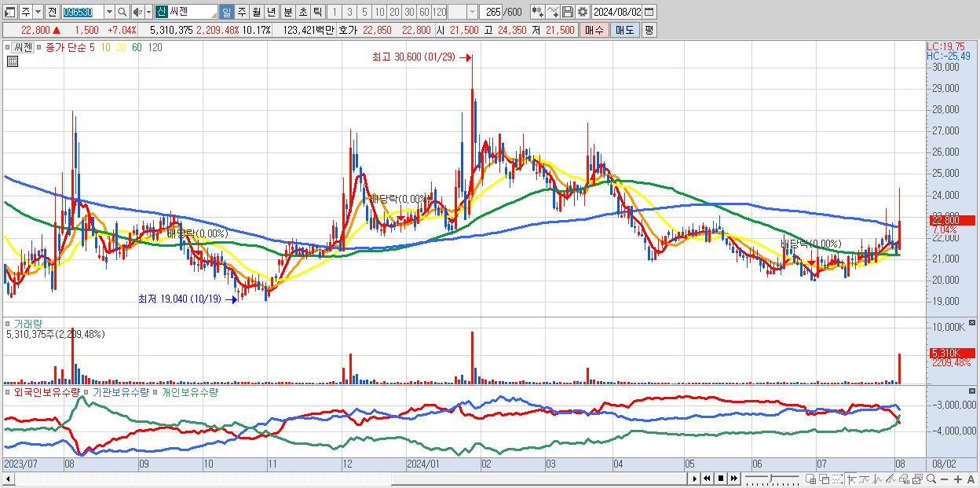Open the dropdown next to speaker icon
This screenshot has width=980, height=488.
(x=148, y=12)
